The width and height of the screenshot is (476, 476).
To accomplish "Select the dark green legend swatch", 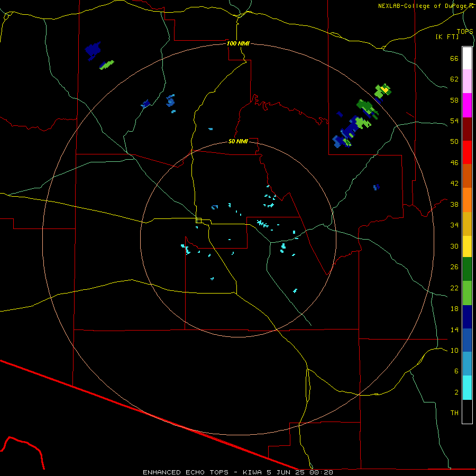I will pos(467,269).
